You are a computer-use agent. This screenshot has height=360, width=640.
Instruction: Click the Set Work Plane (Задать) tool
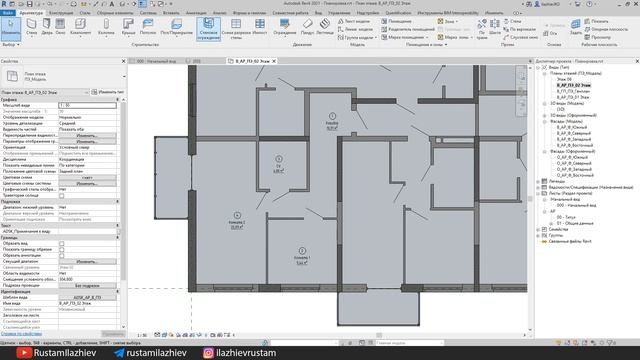(x=576, y=27)
